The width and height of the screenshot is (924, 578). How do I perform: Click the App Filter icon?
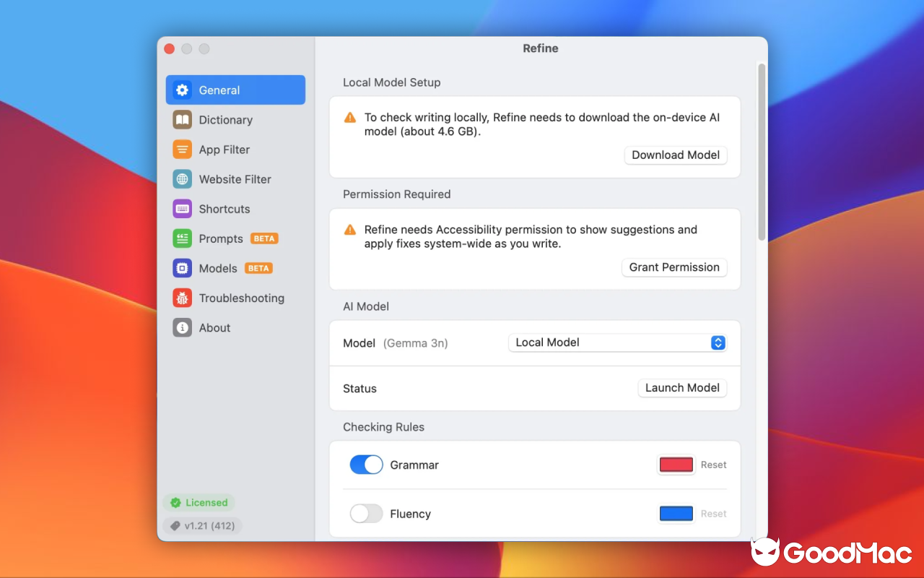coord(181,149)
